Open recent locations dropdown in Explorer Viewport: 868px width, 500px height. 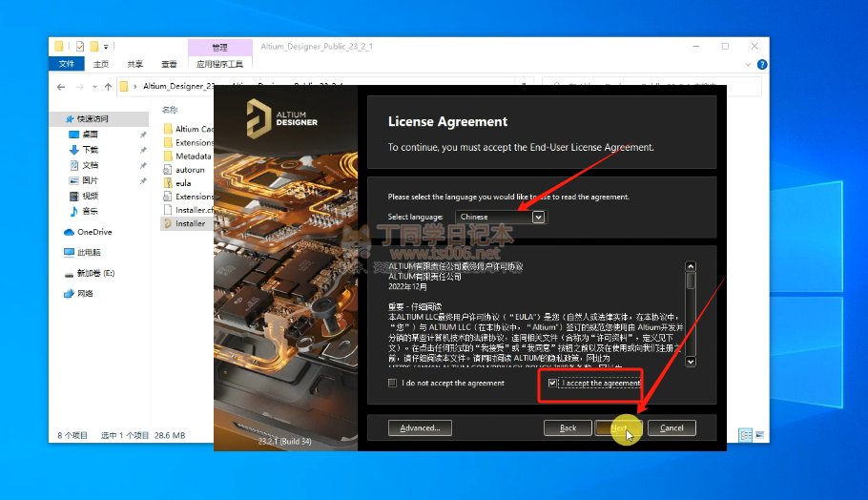94,87
